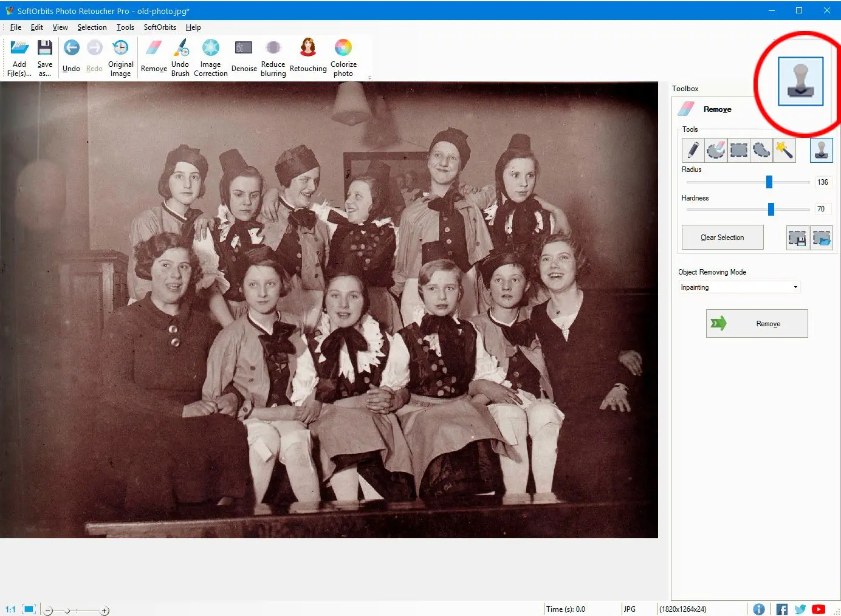This screenshot has width=841, height=616.
Task: Choose the free-form lasso selection tool
Action: [761, 149]
